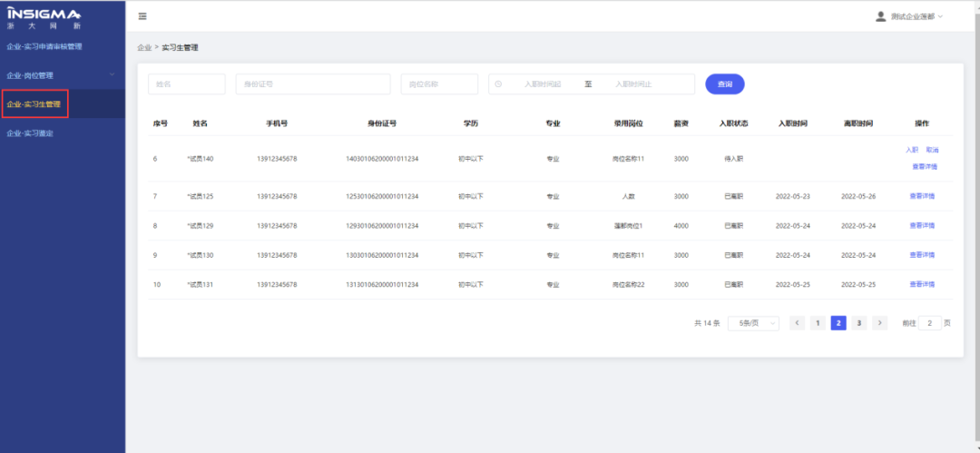Click 入职 link for 试员140
Screen dimensions: 980x453
912,150
